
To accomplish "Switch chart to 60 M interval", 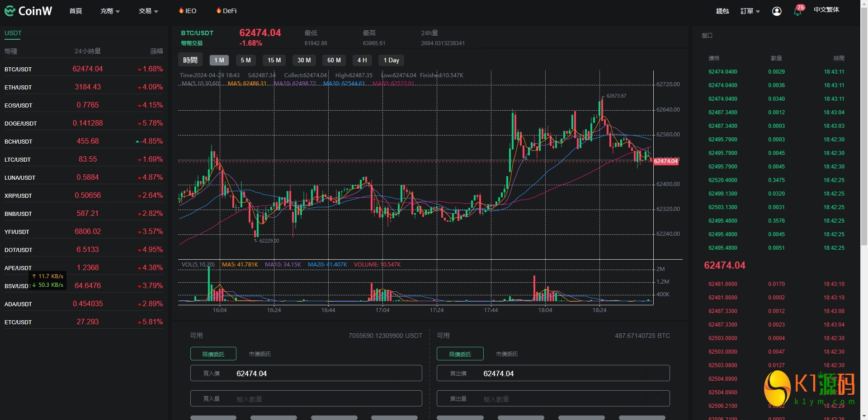I will 334,60.
